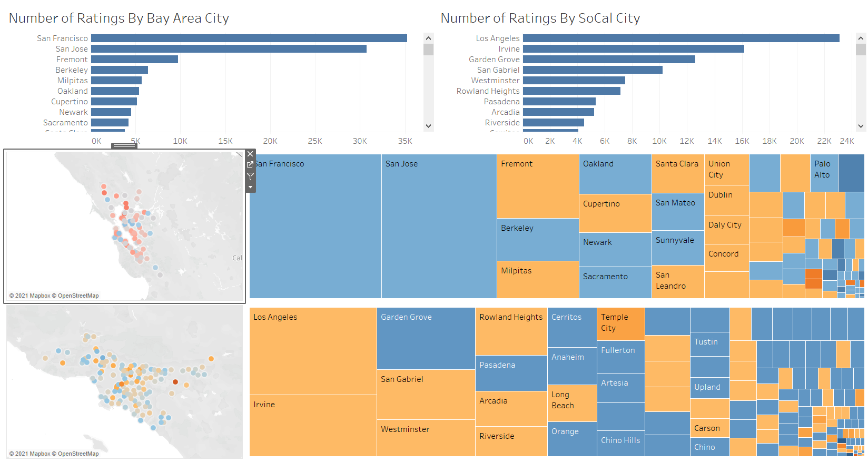This screenshot has width=868, height=462.
Task: Click Bay Area chart scroll-down arrow
Action: coord(428,126)
